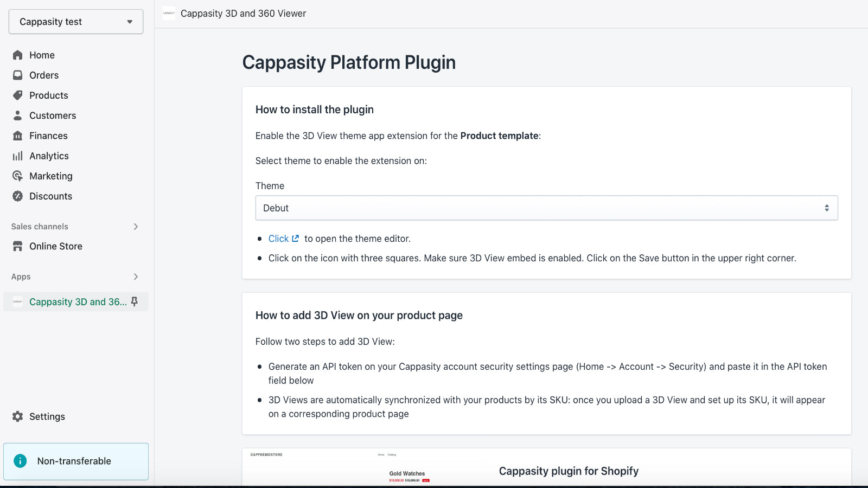Expand the Sales channels section
The image size is (868, 488).
coord(136,227)
